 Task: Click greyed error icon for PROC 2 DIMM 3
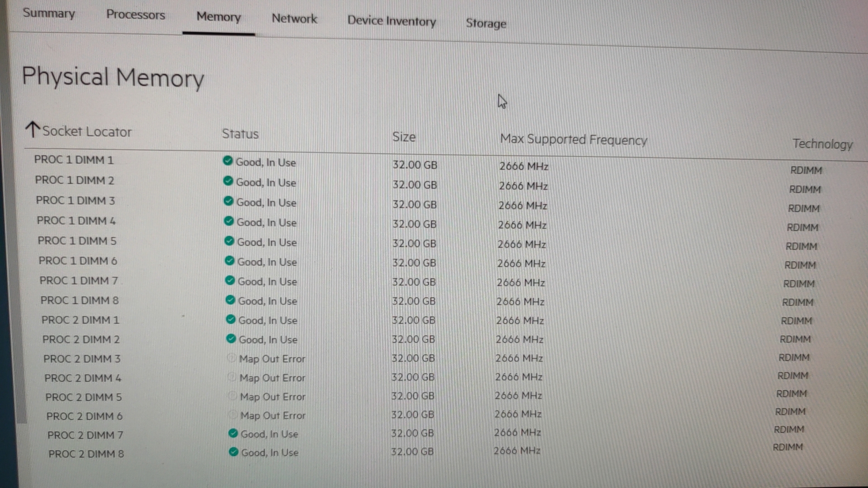point(231,358)
